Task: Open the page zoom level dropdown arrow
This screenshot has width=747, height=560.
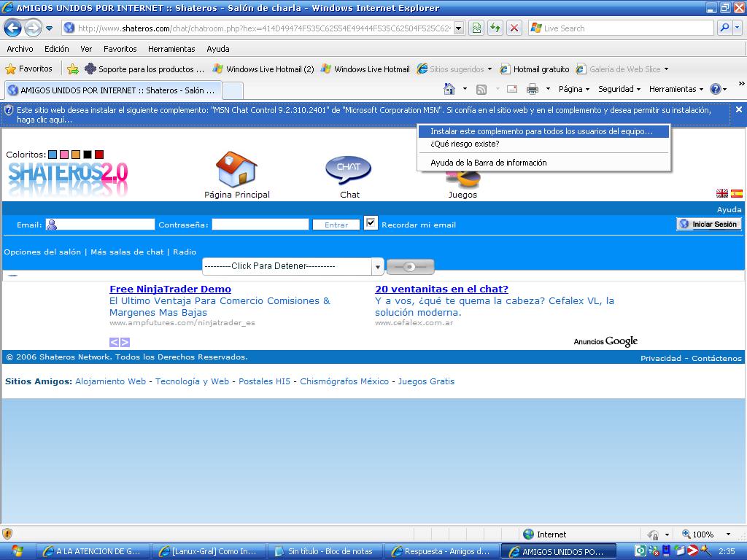Action: (x=728, y=534)
